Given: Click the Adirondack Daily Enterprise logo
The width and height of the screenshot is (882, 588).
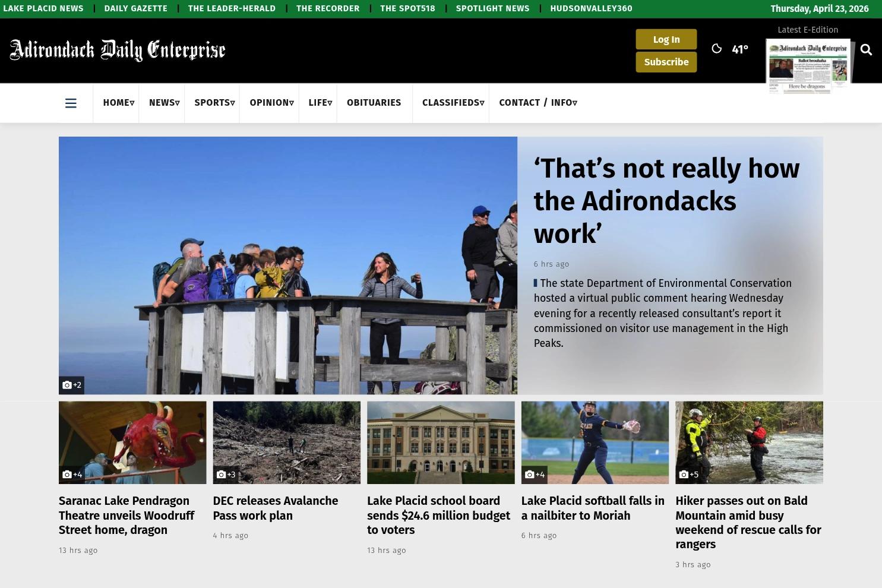Looking at the screenshot, I should [x=118, y=50].
